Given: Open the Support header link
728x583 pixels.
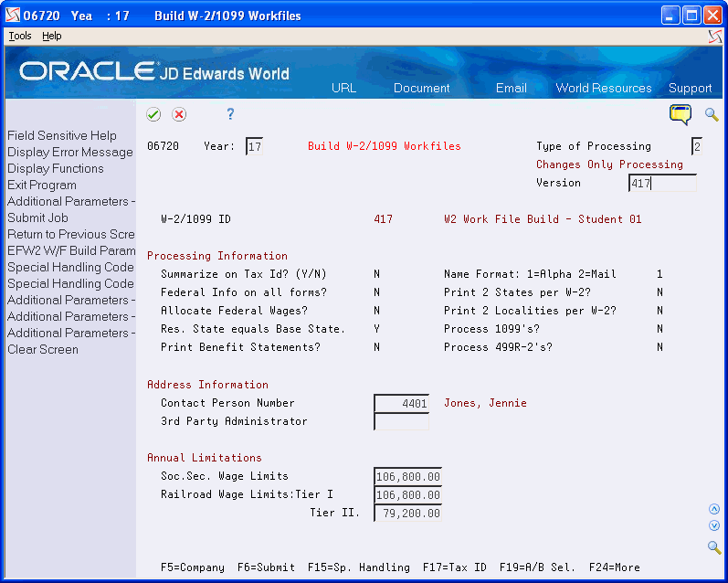Looking at the screenshot, I should (x=690, y=88).
